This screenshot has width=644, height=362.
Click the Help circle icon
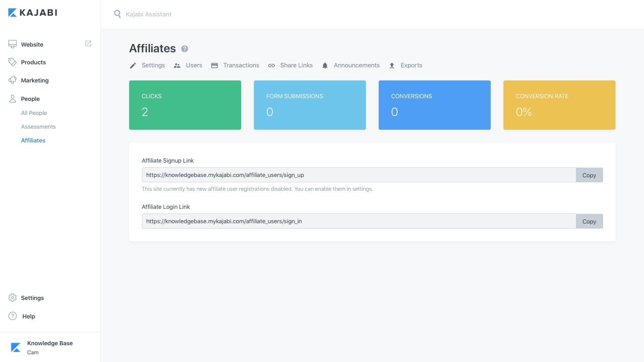[x=12, y=316]
